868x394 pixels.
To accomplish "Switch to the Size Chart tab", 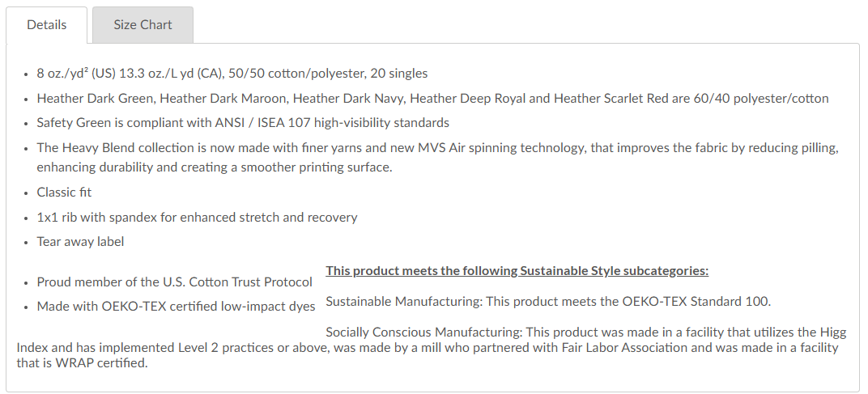I will tap(143, 25).
